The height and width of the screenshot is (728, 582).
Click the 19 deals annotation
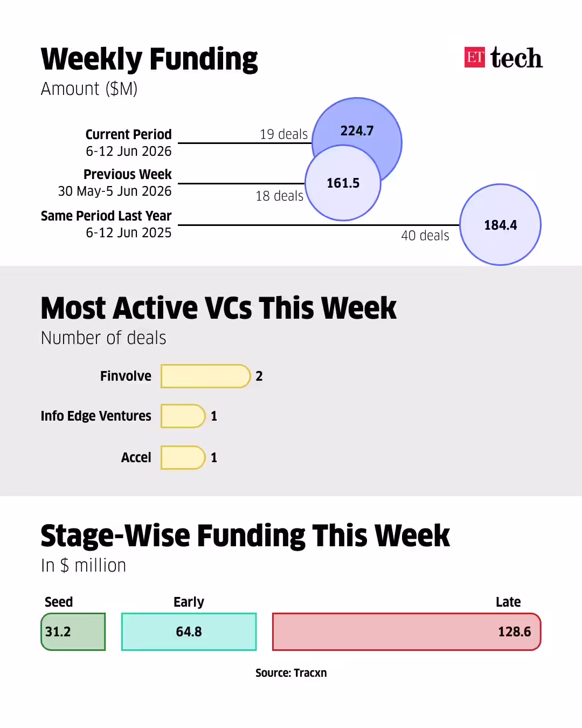284,134
